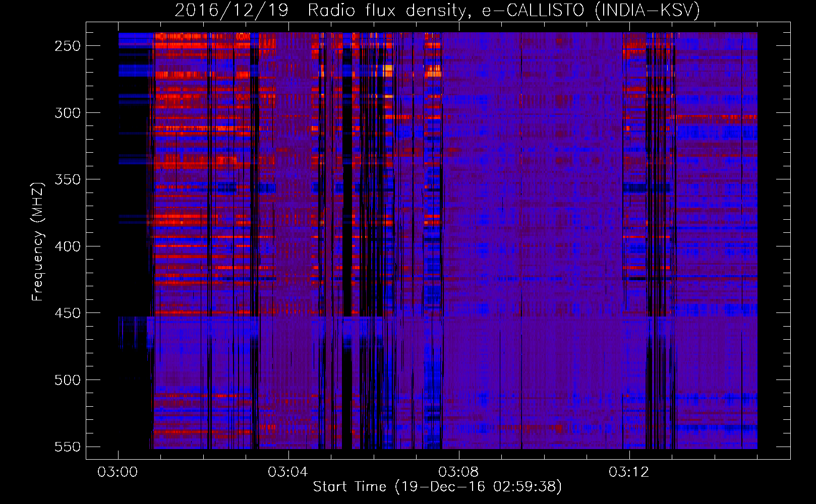The image size is (816, 504).
Task: Click the 300 frequency tick label
Action: pos(68,113)
